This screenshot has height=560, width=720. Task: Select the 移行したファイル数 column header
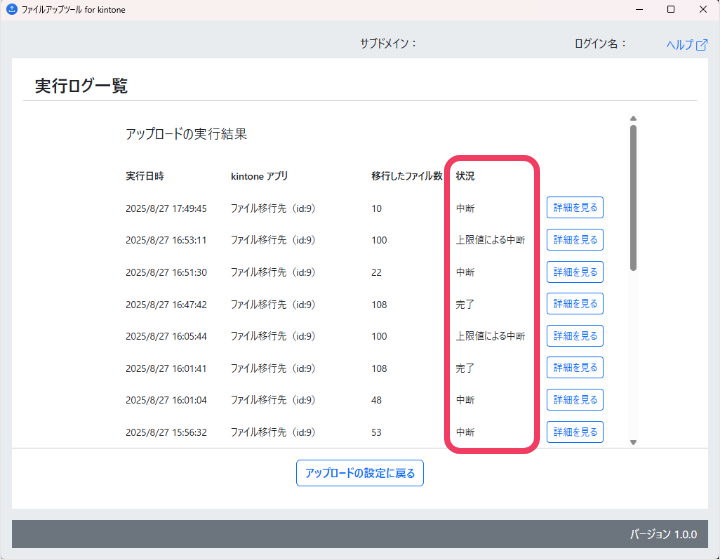[407, 176]
